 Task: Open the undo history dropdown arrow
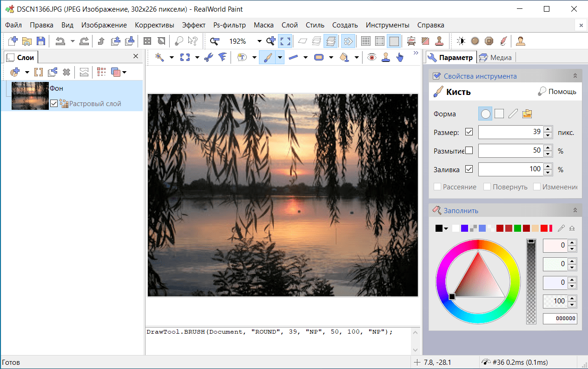pos(73,41)
